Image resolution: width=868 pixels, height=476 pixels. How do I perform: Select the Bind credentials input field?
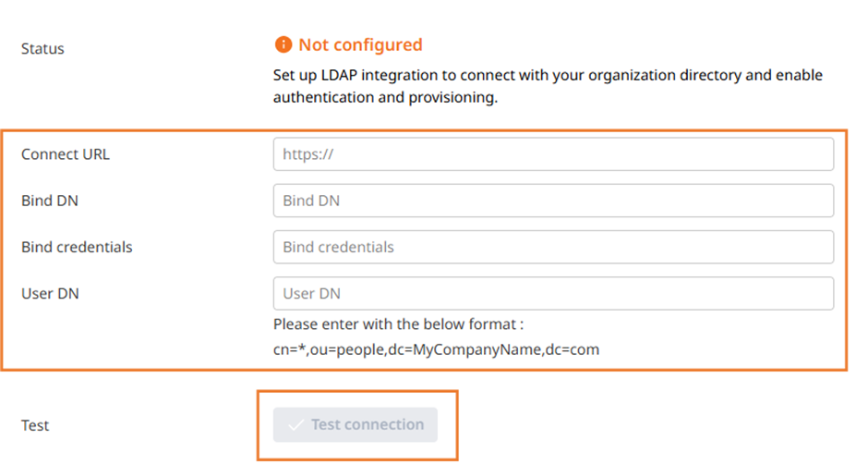(x=553, y=247)
